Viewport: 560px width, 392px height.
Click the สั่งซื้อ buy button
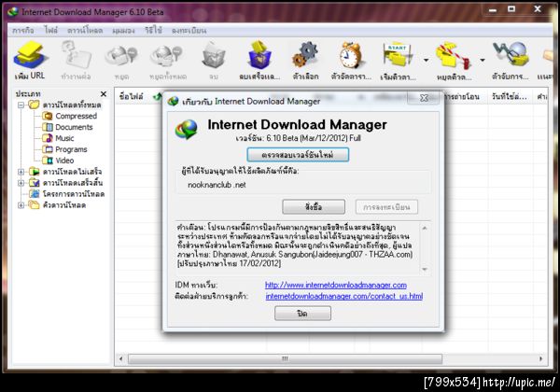pos(314,206)
